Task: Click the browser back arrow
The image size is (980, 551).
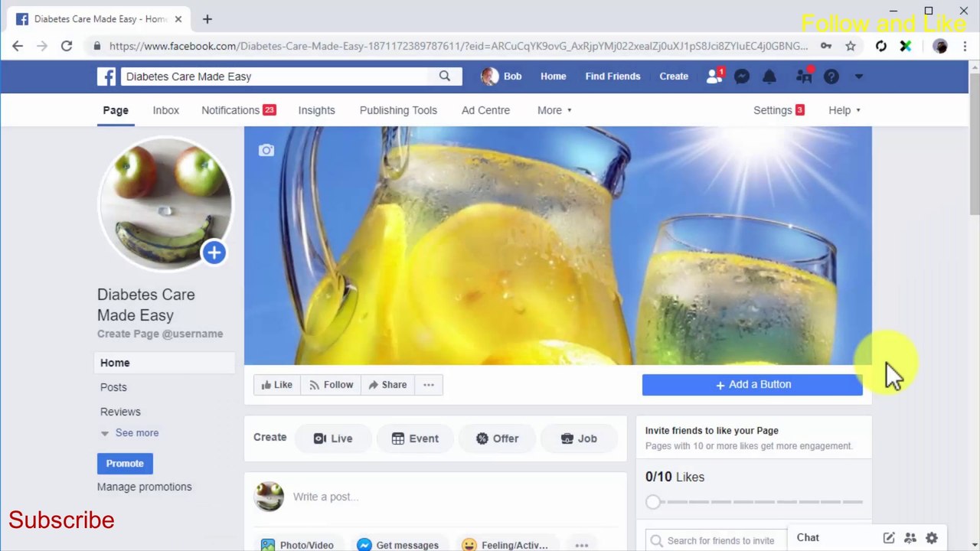Action: coord(18,46)
